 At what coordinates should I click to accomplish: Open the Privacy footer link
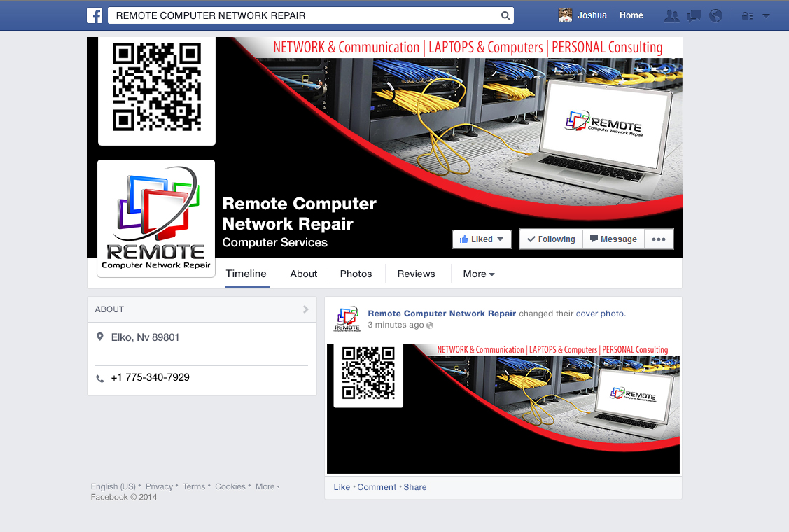click(x=159, y=486)
